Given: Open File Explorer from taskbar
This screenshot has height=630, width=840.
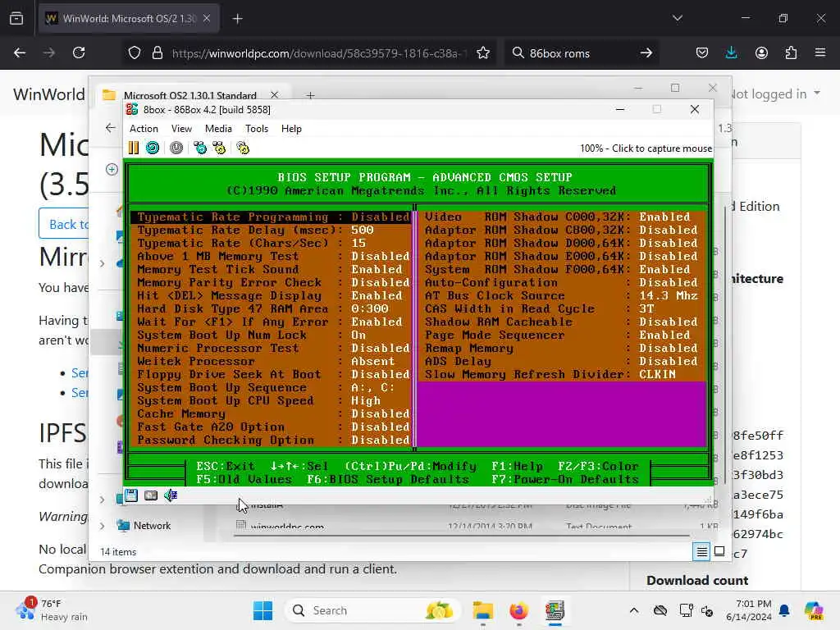Looking at the screenshot, I should (482, 610).
